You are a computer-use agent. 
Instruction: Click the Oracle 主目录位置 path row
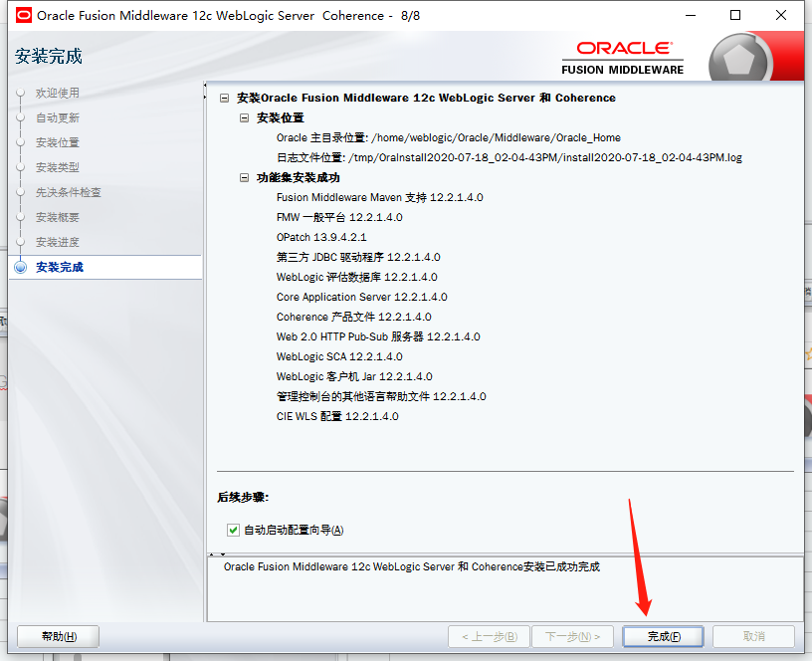pos(449,137)
